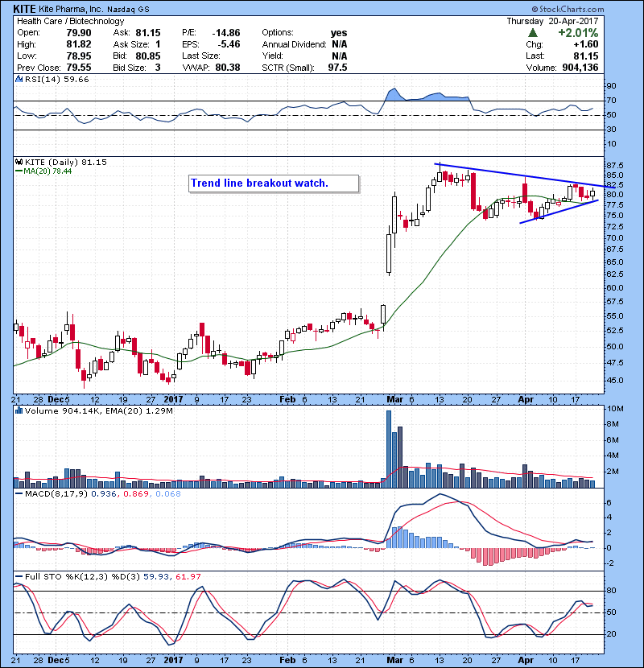Click the Yield N/A value
The height and width of the screenshot is (668, 644).
pyautogui.click(x=340, y=56)
